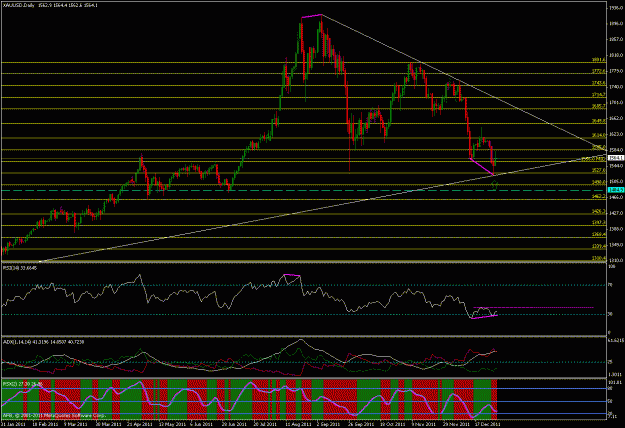The image size is (625, 428).
Task: Select the green arrow marker below the price low
Action: click(495, 185)
